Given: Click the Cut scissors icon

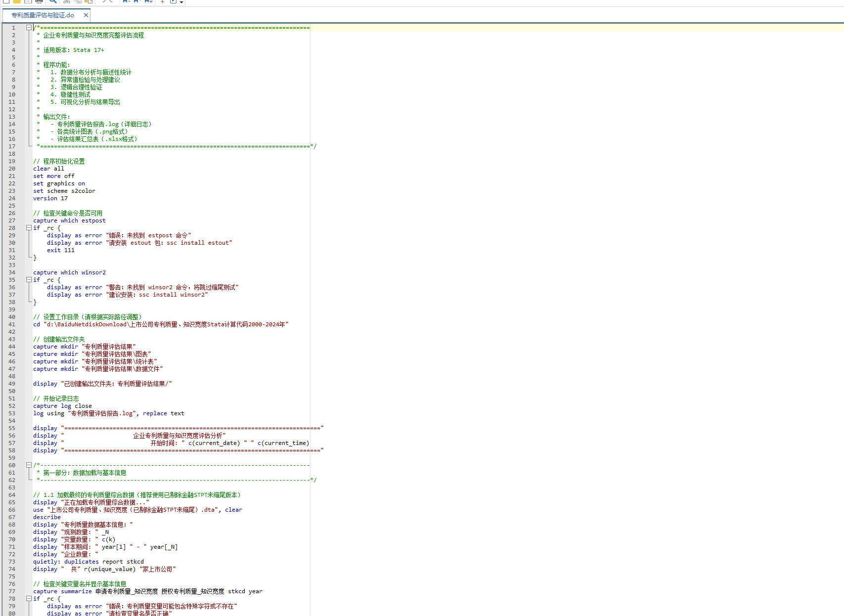Looking at the screenshot, I should tap(66, 1).
